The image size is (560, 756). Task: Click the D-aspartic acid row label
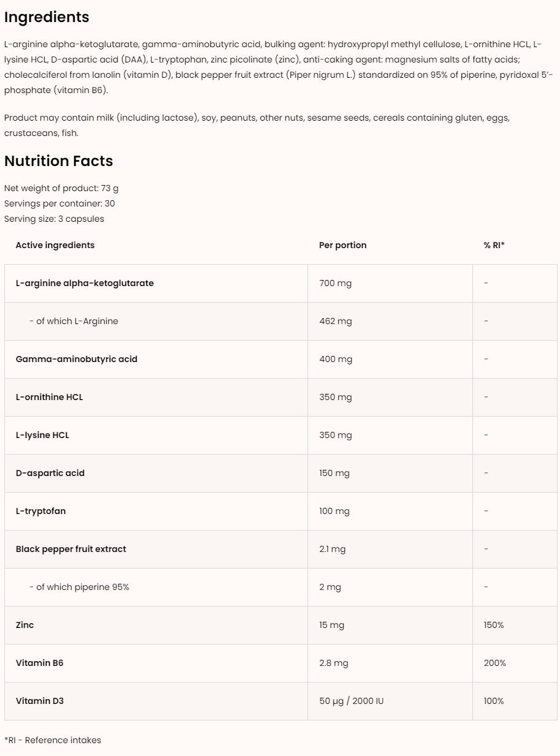pyautogui.click(x=50, y=473)
